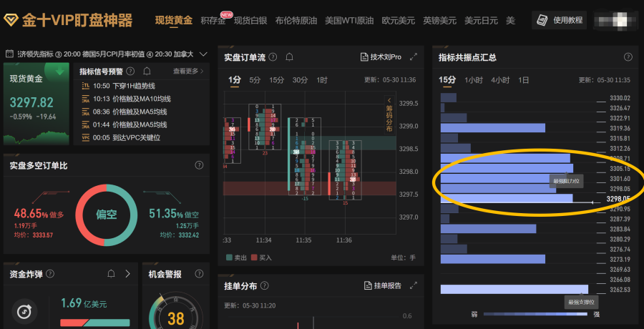Select 15分 in order flow panel
This screenshot has width=644, height=329.
[277, 80]
